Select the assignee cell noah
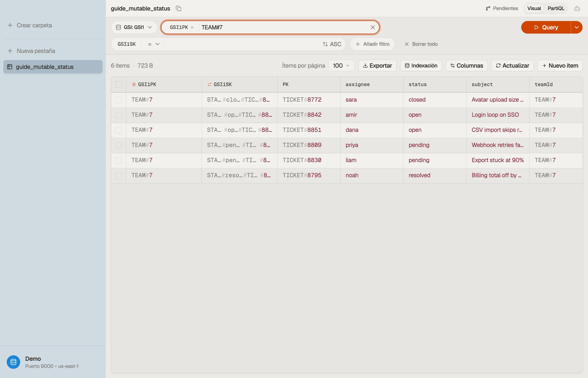Image resolution: width=588 pixels, height=378 pixels. 372,175
